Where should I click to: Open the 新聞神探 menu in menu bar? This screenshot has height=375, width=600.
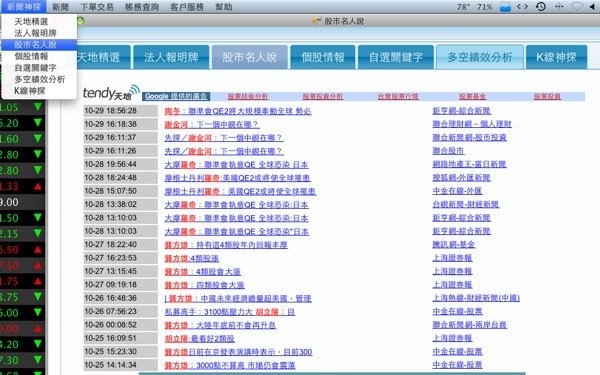24,7
